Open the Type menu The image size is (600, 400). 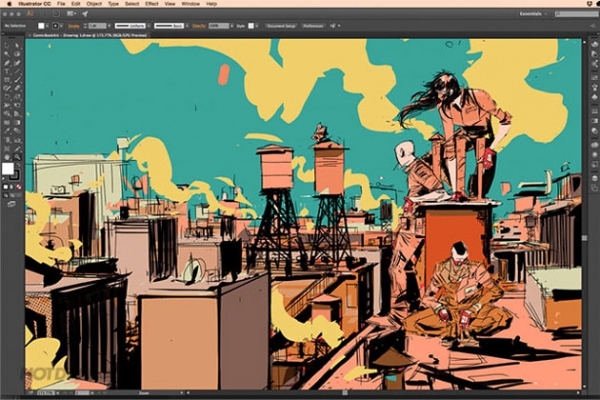tap(113, 4)
